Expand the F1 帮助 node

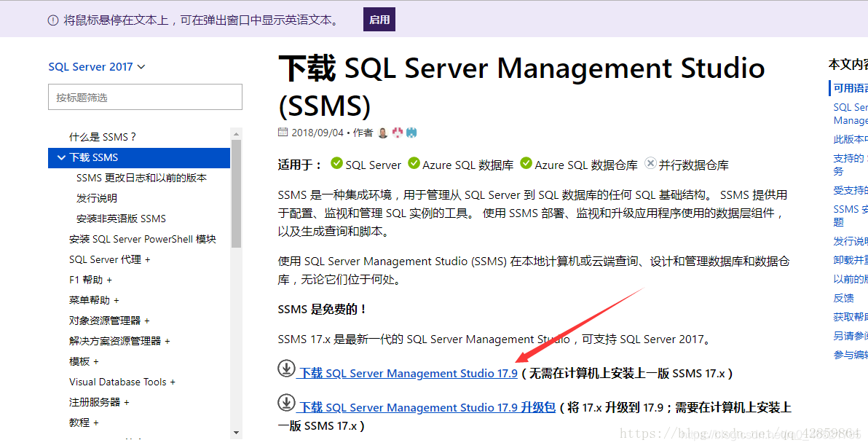[x=91, y=280]
